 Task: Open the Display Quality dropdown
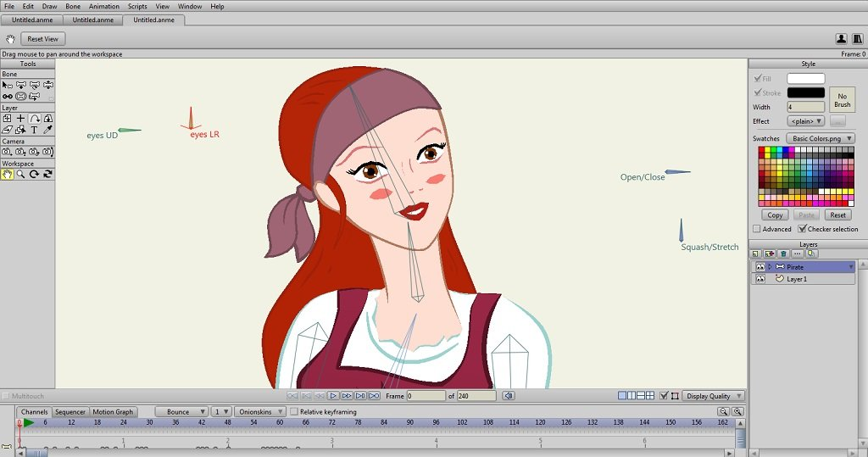712,396
